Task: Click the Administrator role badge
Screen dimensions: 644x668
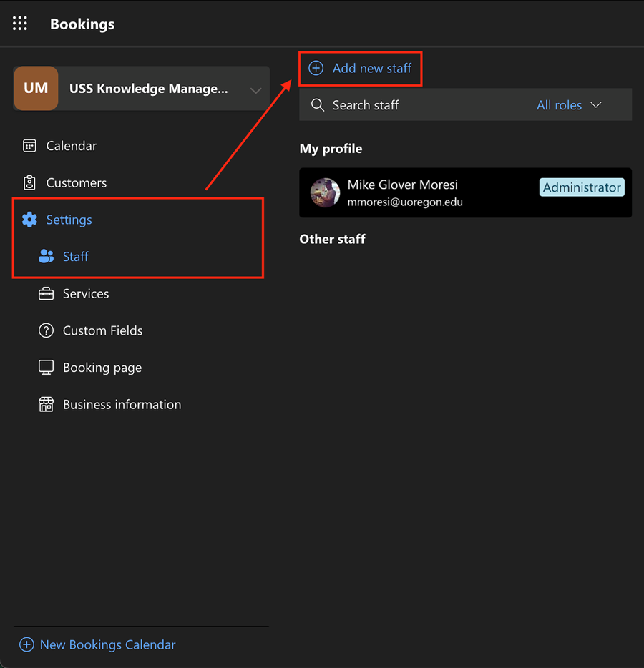Action: 582,187
